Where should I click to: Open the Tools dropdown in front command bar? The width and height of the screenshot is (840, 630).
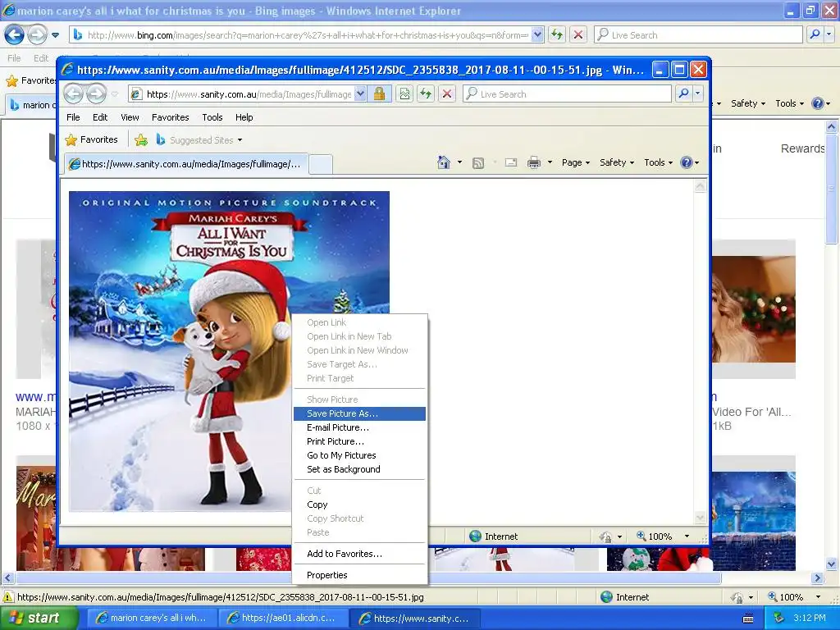658,162
